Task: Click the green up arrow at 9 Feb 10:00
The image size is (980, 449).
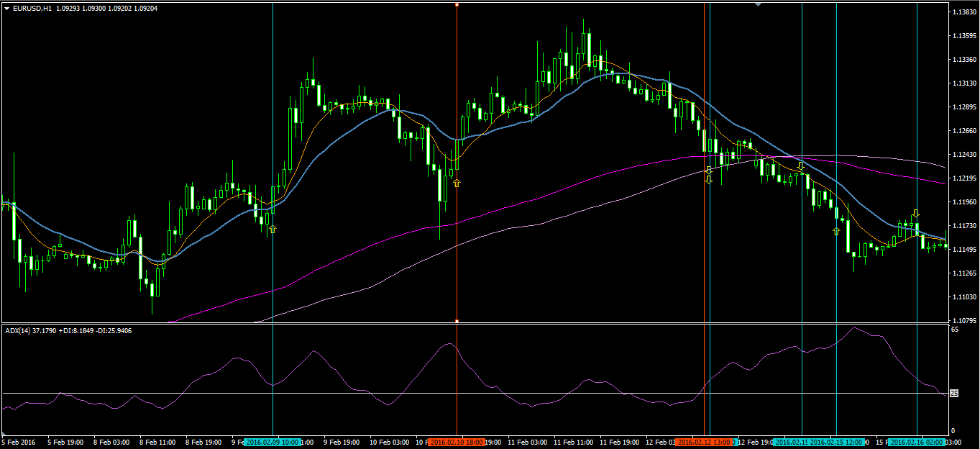Action: click(x=273, y=229)
